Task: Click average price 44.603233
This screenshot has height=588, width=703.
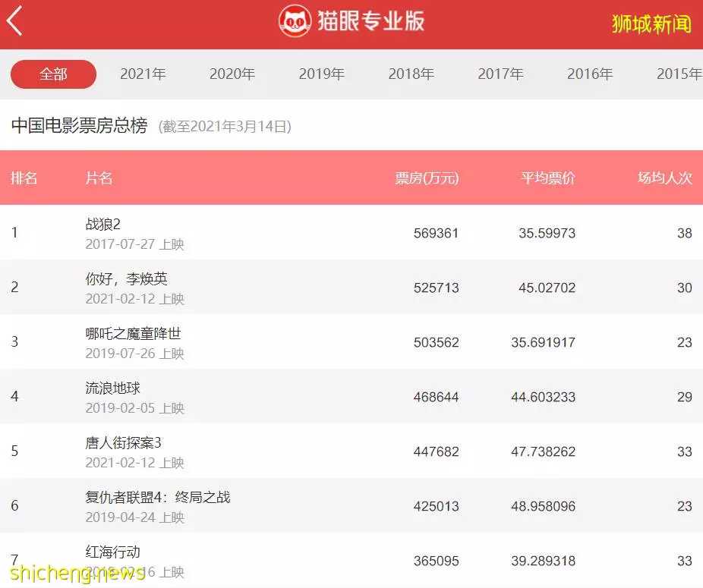Action: click(x=543, y=397)
